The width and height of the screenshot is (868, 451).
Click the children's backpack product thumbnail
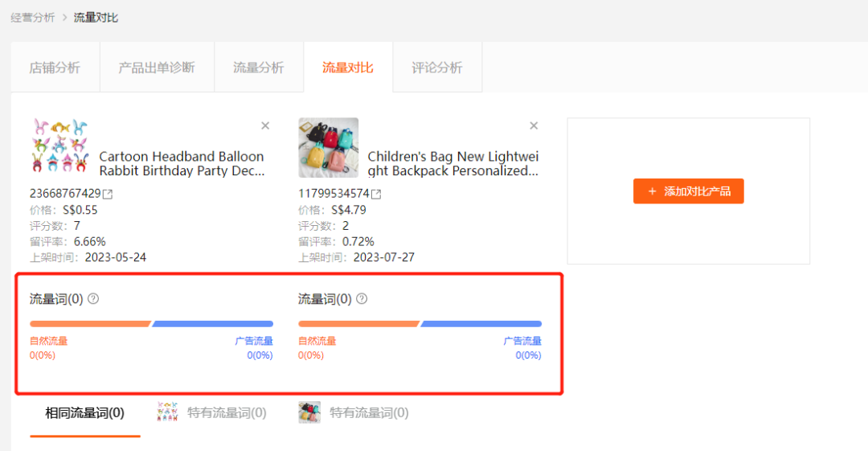[328, 147]
